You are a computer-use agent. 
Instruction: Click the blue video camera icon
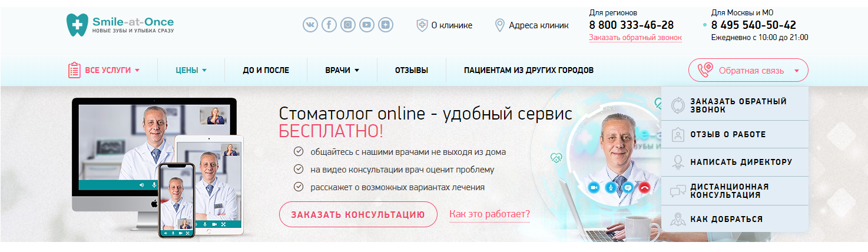coord(594,187)
